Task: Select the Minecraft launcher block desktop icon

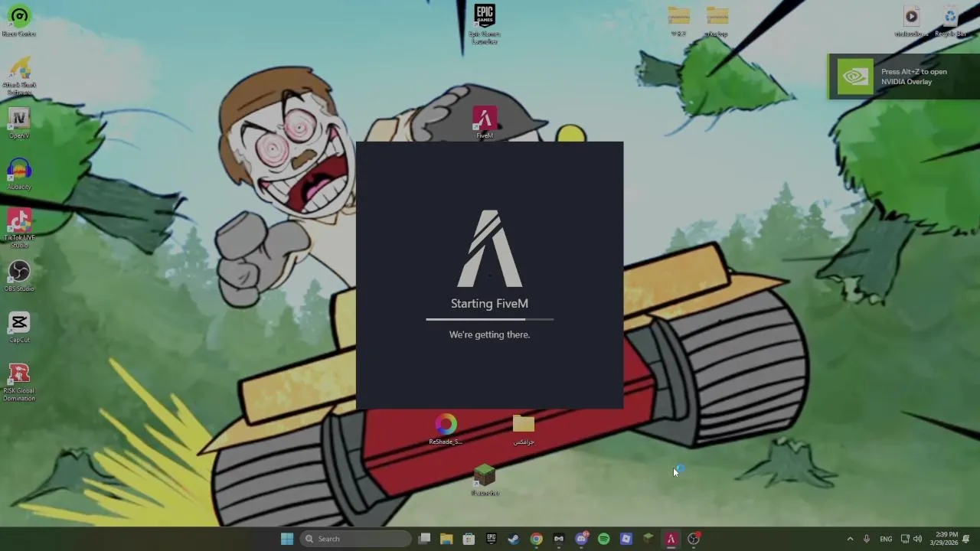Action: (485, 481)
